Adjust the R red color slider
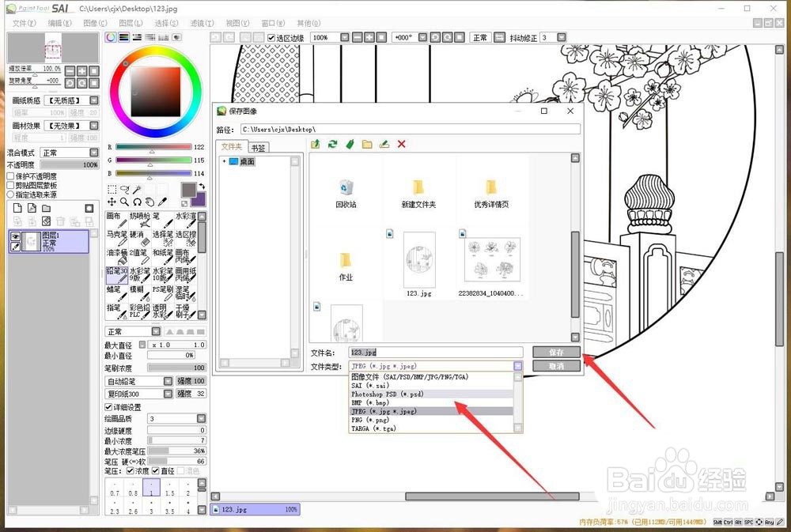The image size is (791, 532). (x=153, y=147)
